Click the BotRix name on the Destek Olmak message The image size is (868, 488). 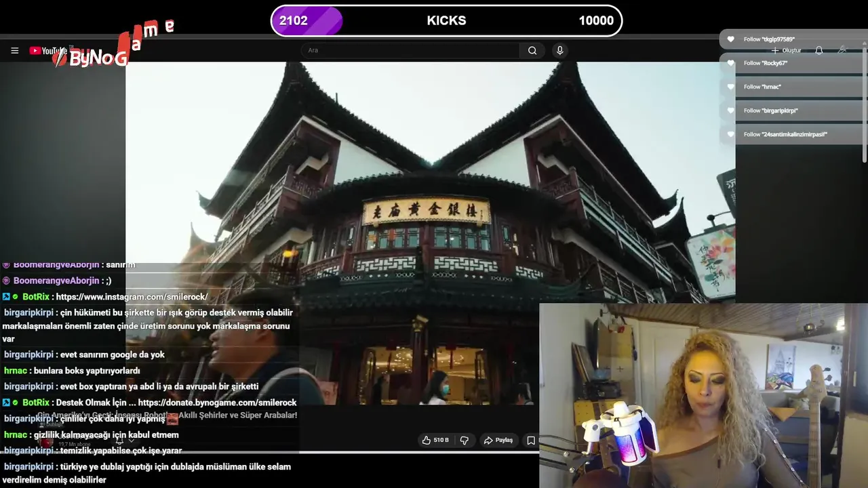(36, 403)
